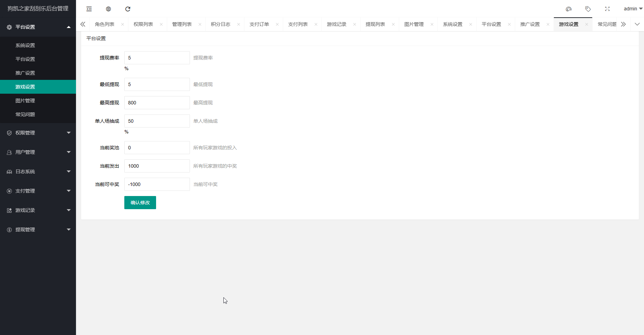
Task: Expand the 权限管理 sidebar group
Action: [38, 133]
